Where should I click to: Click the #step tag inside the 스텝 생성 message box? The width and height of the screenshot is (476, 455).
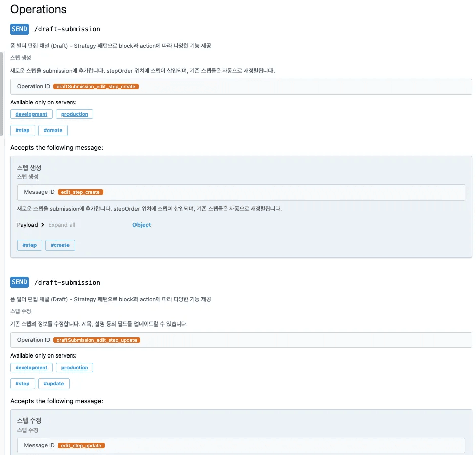click(x=29, y=245)
